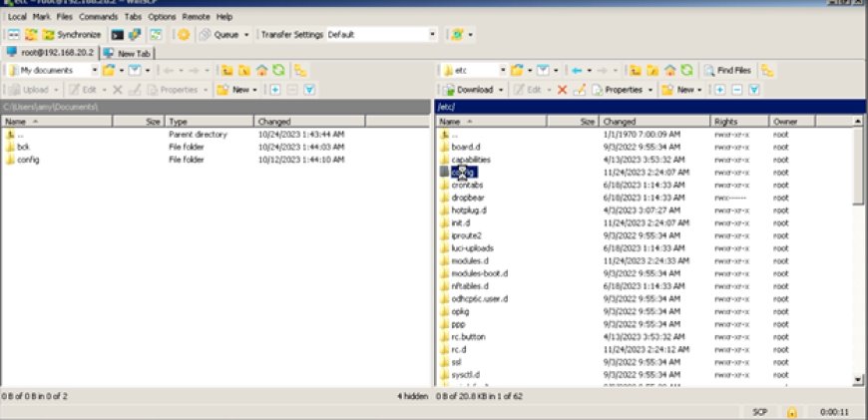
Task: Open the terminal console icon
Action: tap(117, 34)
